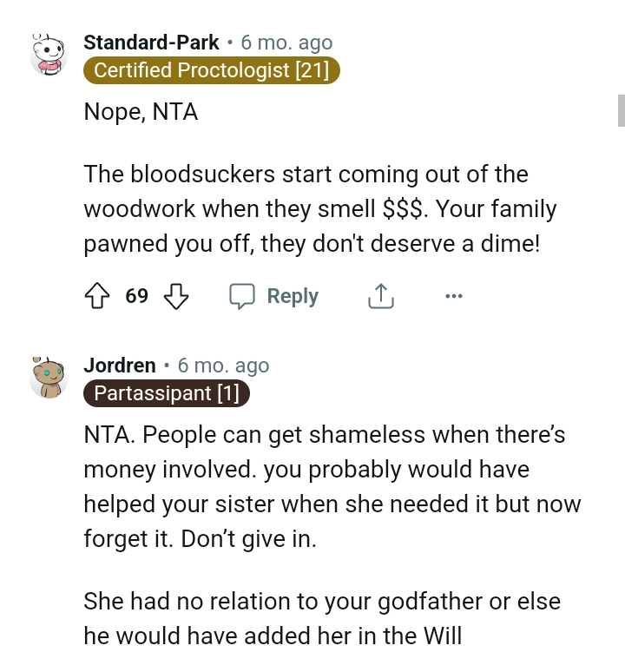Tap the share icon under Standard-Park's comment
Screen dimensions: 625x672
(x=381, y=297)
